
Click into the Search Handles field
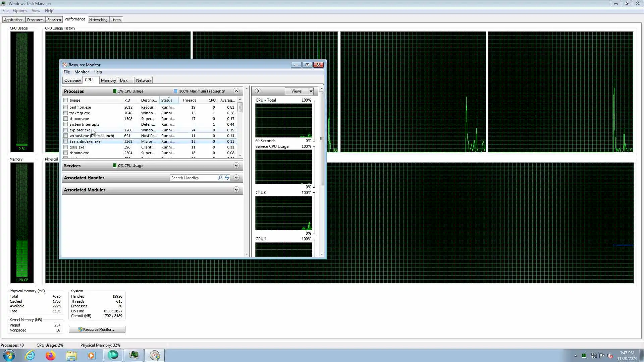193,178
